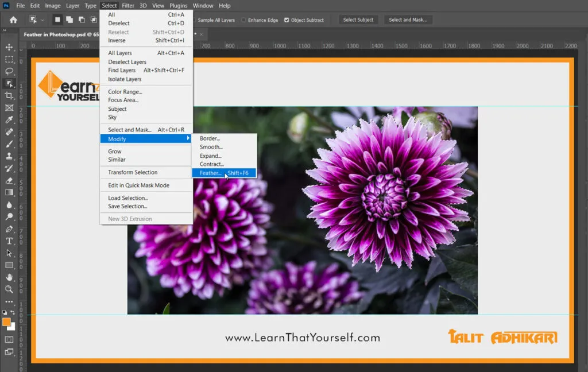Click the Select and Mask... button
The image size is (588, 372).
[408, 20]
